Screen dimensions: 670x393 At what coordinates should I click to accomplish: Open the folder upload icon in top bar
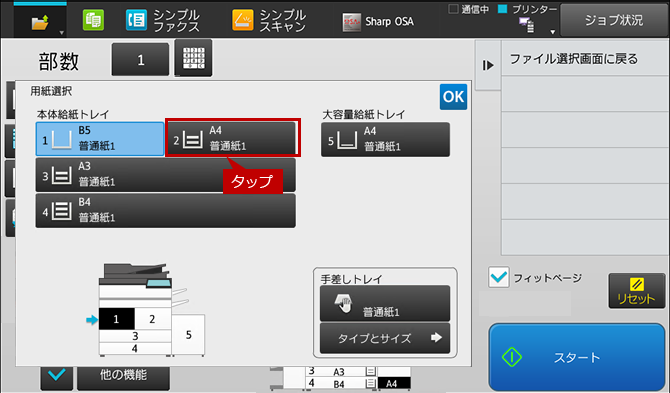(x=40, y=22)
